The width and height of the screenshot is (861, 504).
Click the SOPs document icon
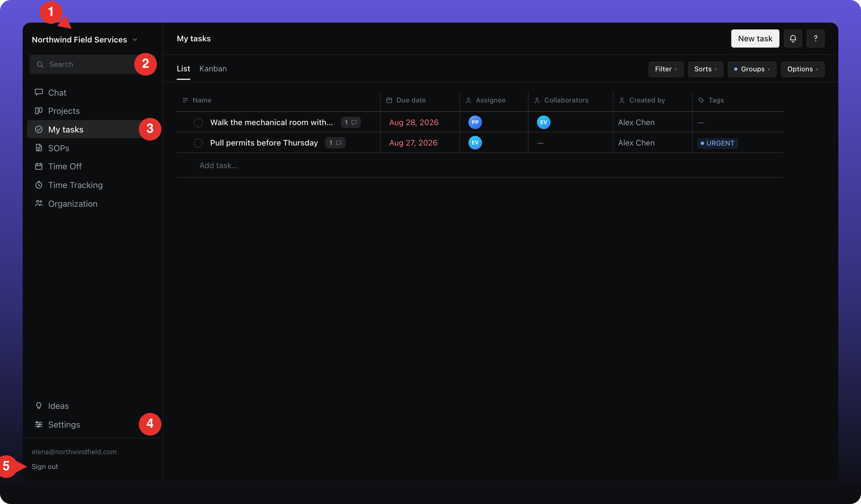[x=39, y=148]
